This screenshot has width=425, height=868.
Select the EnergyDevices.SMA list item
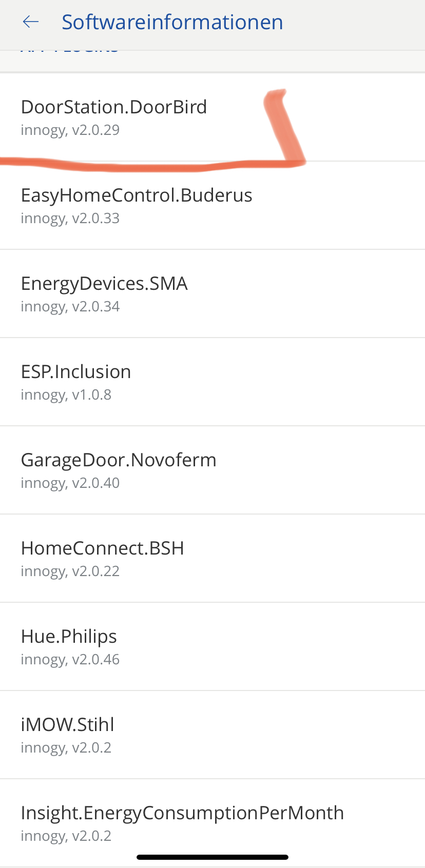tap(104, 284)
